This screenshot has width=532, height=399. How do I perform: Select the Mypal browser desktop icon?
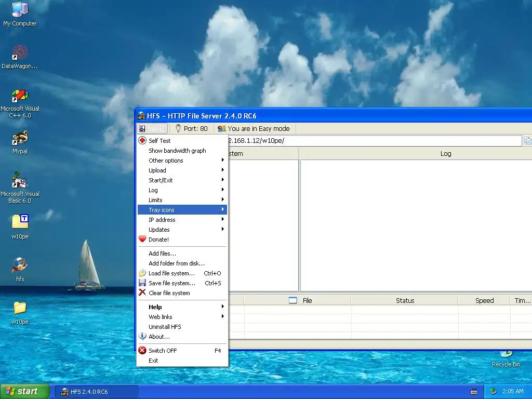click(x=20, y=142)
